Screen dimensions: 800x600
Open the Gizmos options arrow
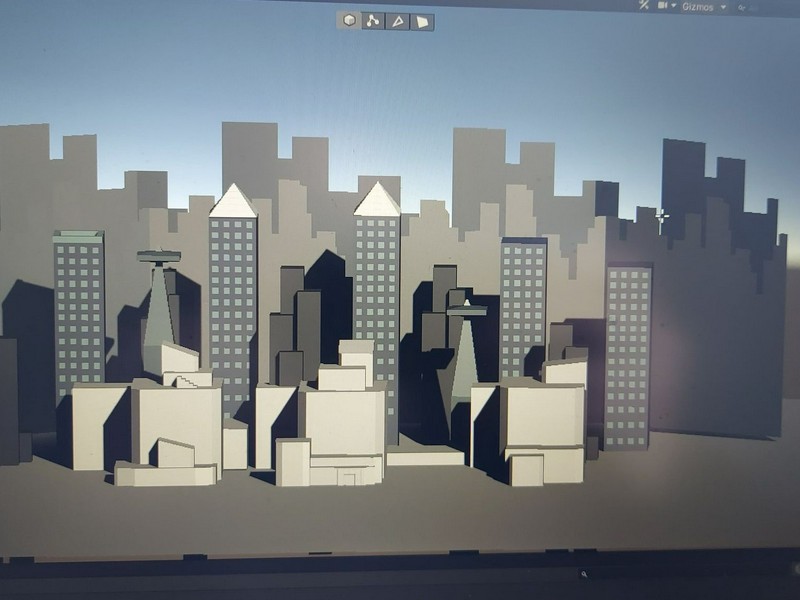coord(723,8)
